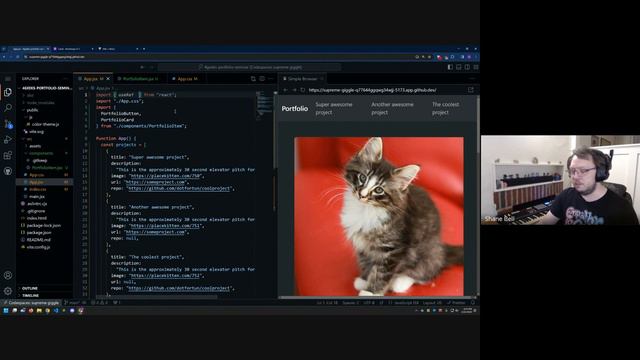Open the Accounts menu icon
Viewport: 640px width, 360px height.
8,275
